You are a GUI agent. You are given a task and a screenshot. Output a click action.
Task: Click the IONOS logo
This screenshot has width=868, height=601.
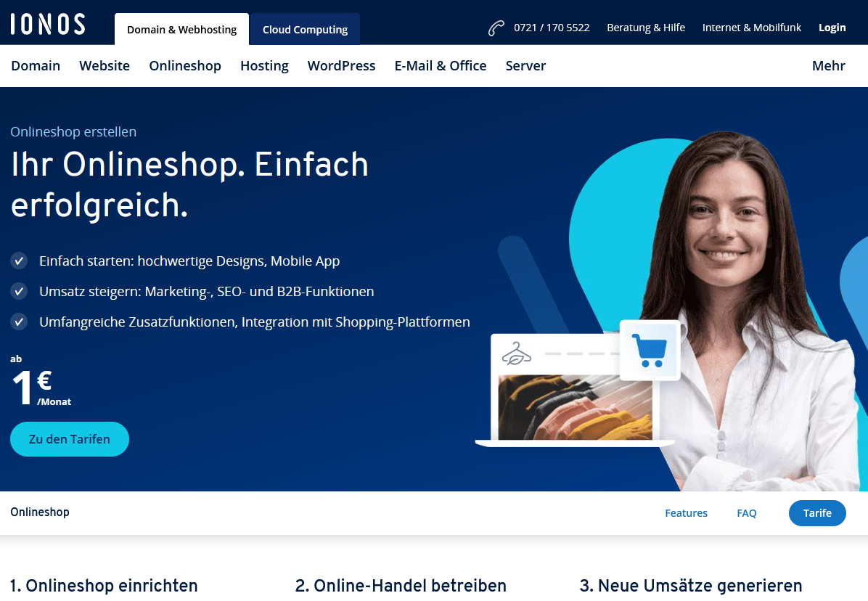[48, 24]
